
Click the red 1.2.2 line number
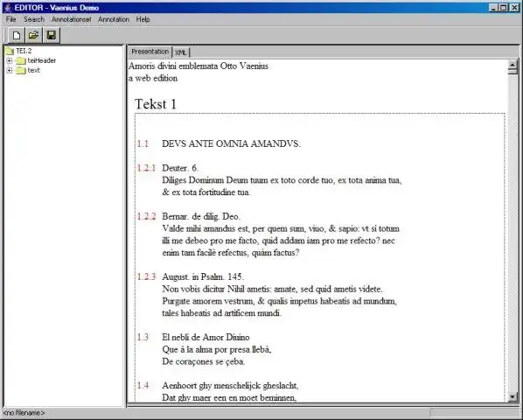pos(146,216)
